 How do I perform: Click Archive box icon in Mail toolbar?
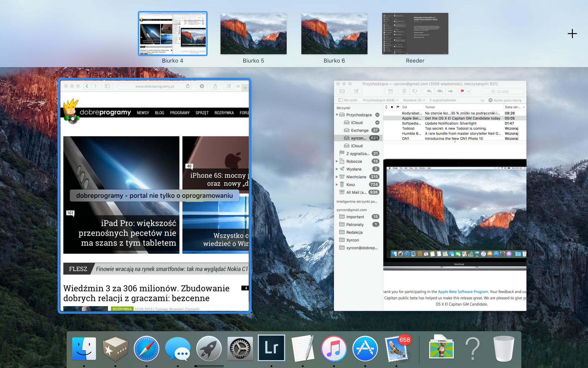click(x=390, y=91)
